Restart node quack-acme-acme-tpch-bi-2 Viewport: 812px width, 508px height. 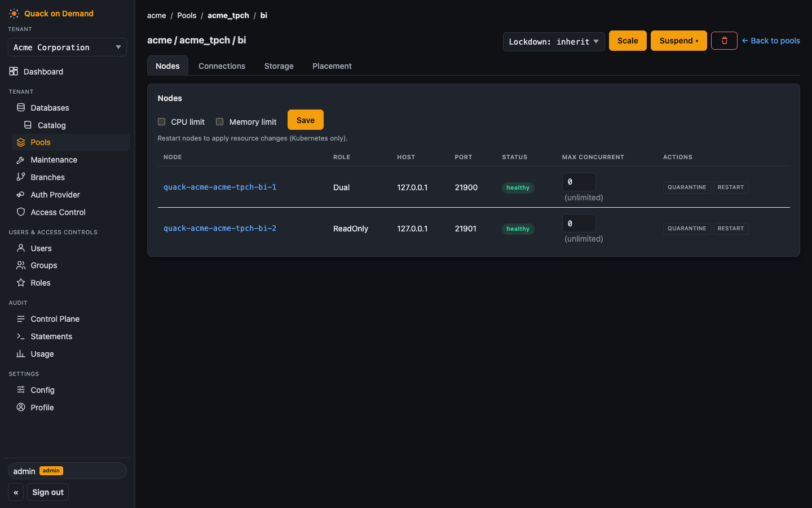click(x=730, y=229)
